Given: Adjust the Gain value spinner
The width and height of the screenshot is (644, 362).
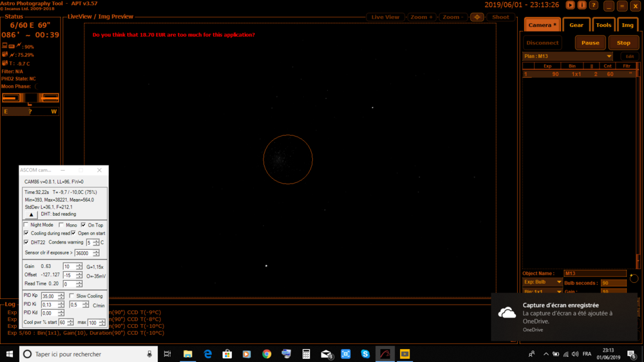Looking at the screenshot, I should pyautogui.click(x=79, y=266).
